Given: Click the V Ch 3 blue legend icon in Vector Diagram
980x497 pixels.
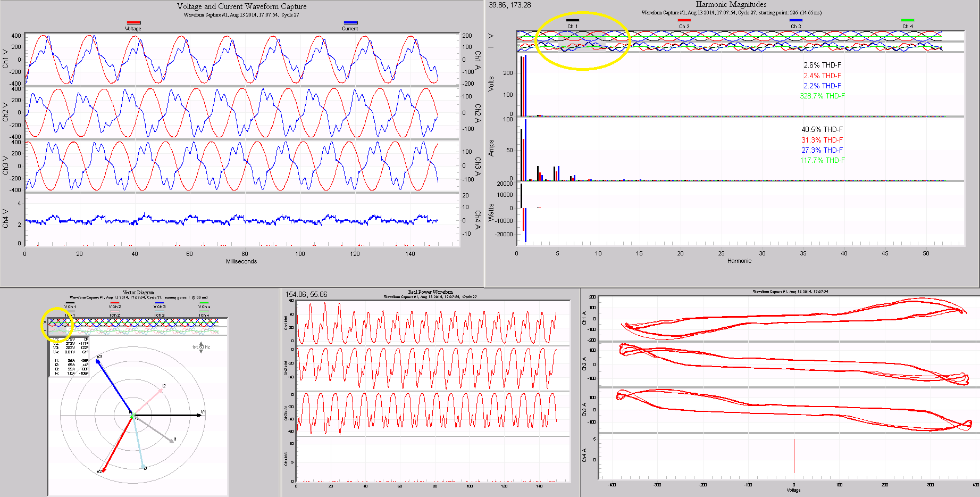Looking at the screenshot, I should (160, 303).
